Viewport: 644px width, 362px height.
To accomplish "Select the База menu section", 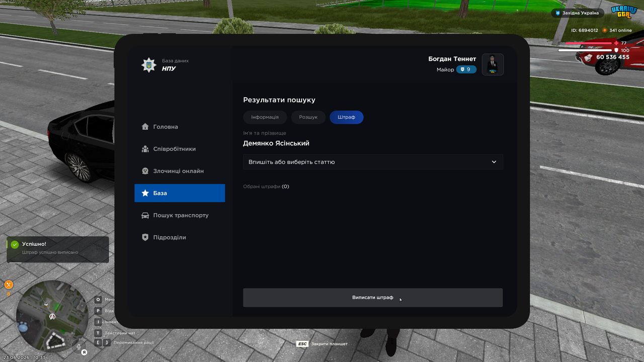I will 180,193.
